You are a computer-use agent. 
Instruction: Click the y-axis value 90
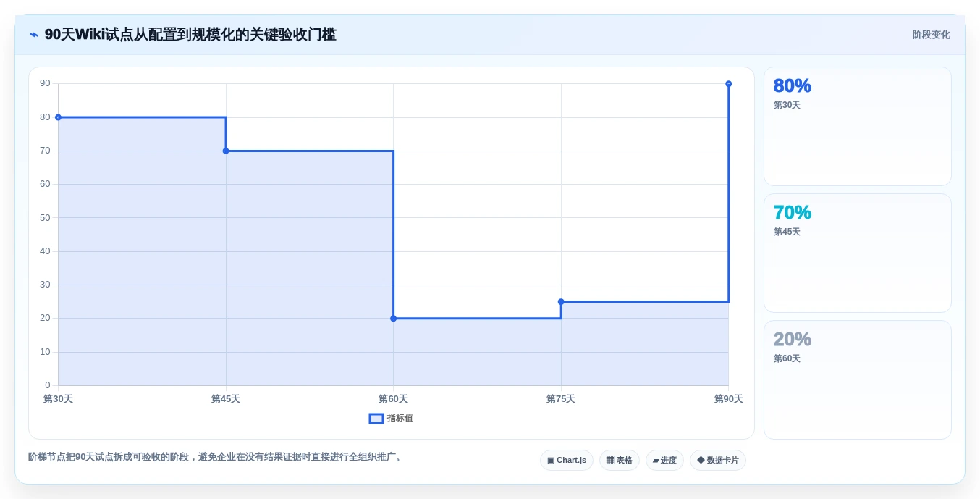tap(46, 83)
